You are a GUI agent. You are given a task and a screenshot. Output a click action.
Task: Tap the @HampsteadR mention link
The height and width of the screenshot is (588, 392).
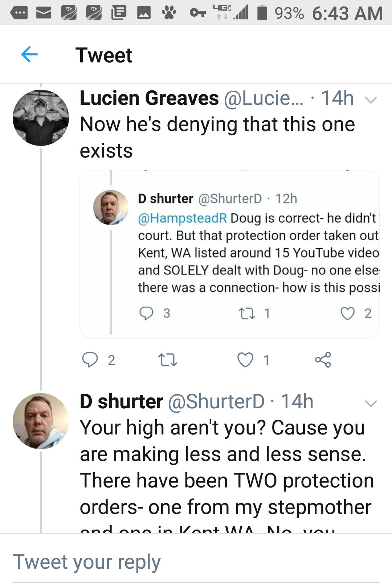pos(182,218)
